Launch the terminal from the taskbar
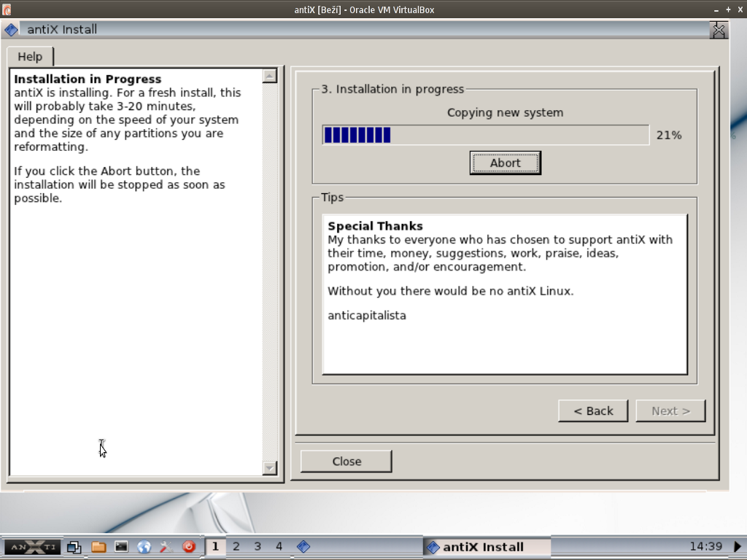This screenshot has height=560, width=747. (x=121, y=547)
